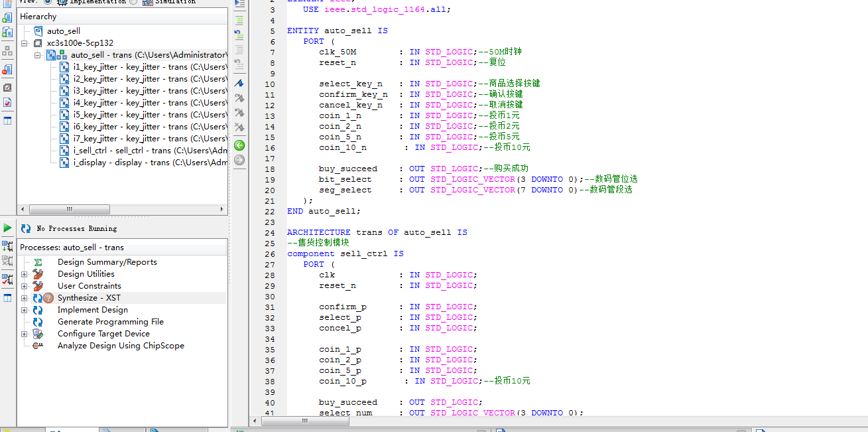Expand the Synthesize - XST process

click(25, 298)
